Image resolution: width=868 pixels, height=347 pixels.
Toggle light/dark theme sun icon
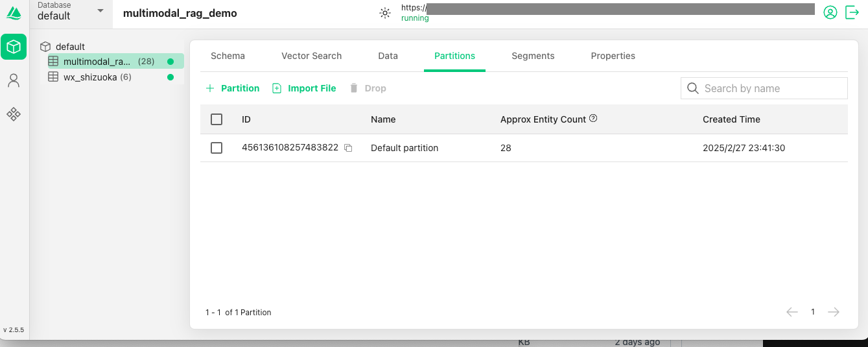(385, 13)
